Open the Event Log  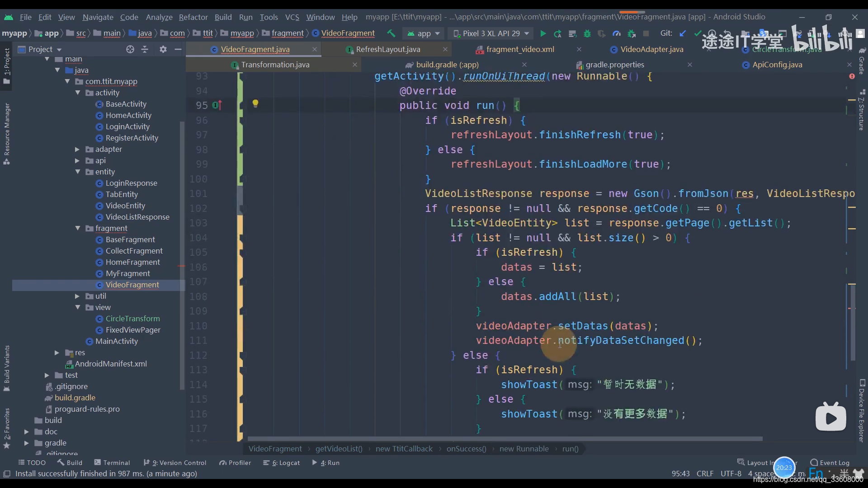point(830,463)
